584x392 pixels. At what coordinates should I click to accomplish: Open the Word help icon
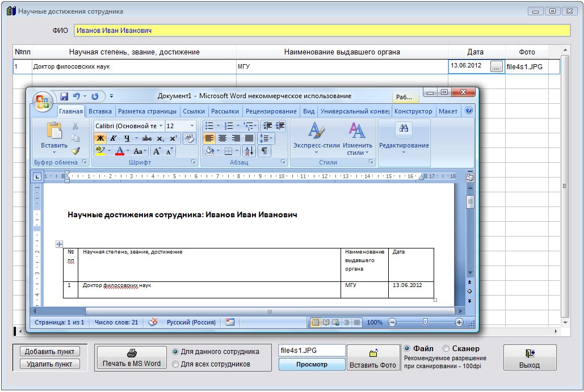pos(469,111)
